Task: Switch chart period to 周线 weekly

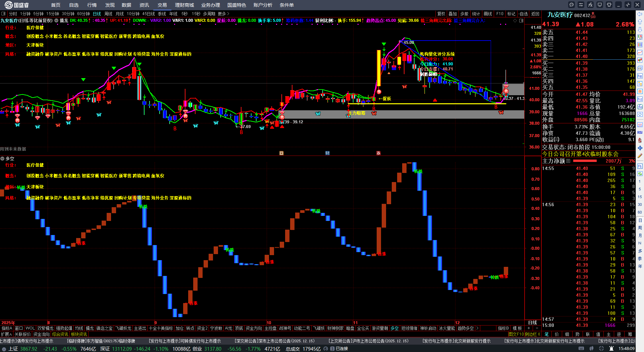Action: 108,14
